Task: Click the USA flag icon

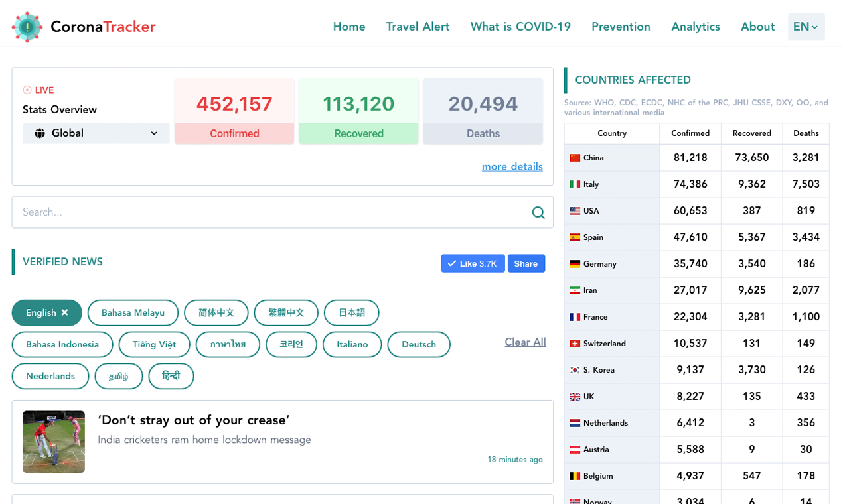Action: point(575,211)
